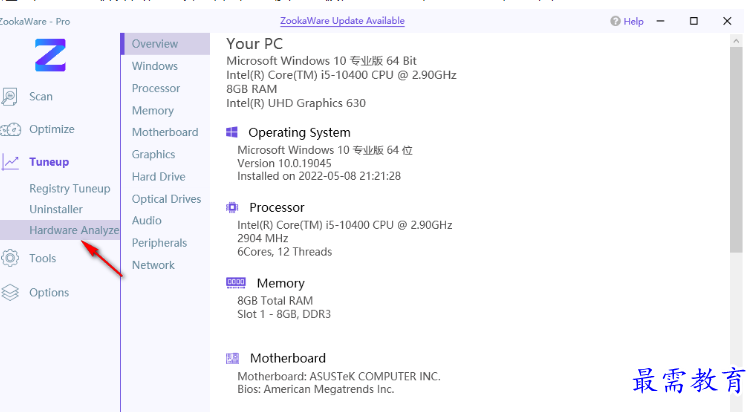Switch to the Audio tab
Image resolution: width=754 pixels, height=412 pixels.
click(x=147, y=221)
